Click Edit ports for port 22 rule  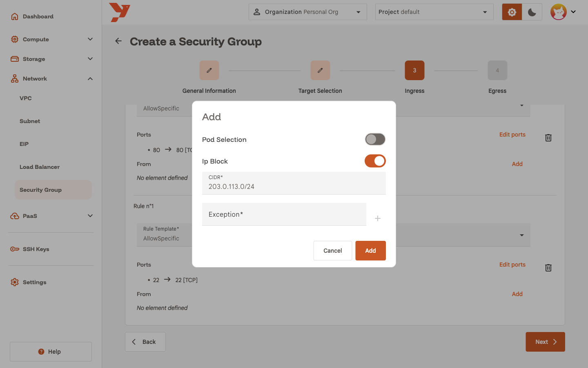[x=512, y=265]
